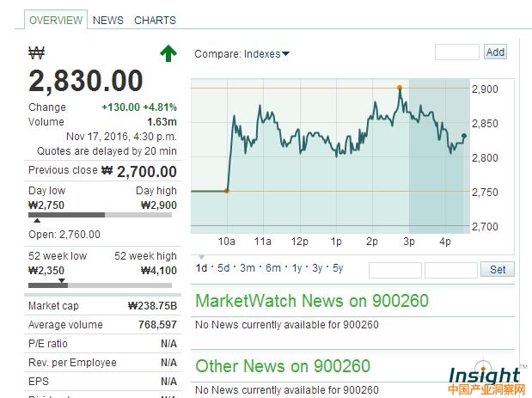Switch to the NEWS tab
The image size is (532, 398).
tap(108, 20)
